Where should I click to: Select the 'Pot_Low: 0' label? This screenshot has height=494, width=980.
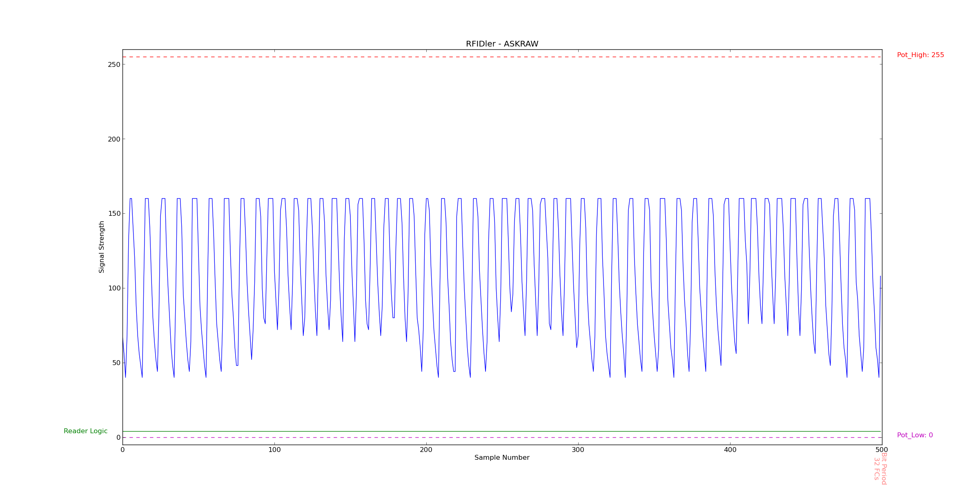[x=915, y=435]
